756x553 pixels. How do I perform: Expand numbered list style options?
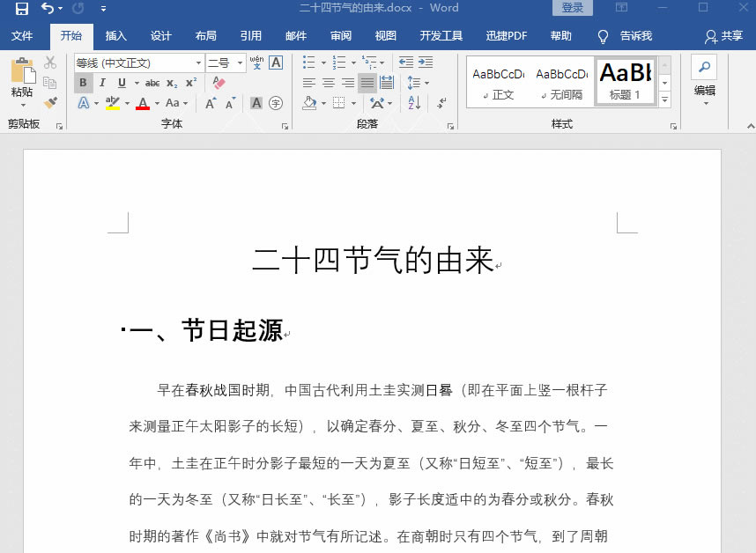click(x=353, y=63)
